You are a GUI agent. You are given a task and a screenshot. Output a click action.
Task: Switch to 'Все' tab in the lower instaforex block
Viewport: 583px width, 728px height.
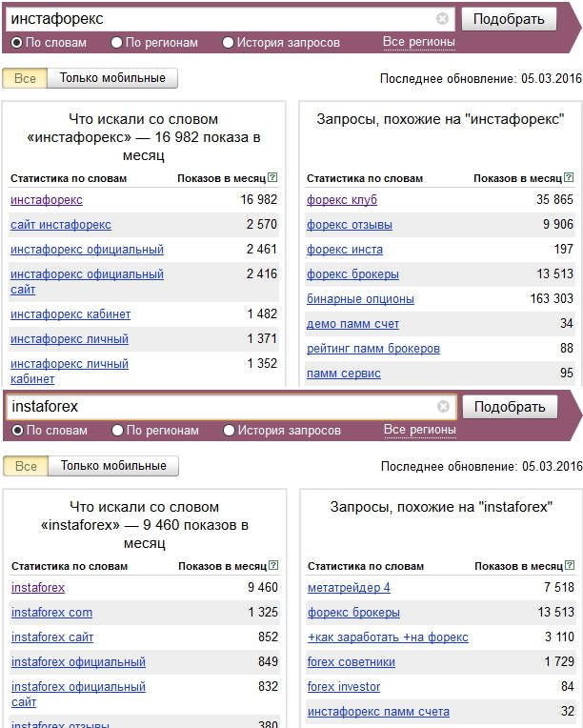pos(26,466)
